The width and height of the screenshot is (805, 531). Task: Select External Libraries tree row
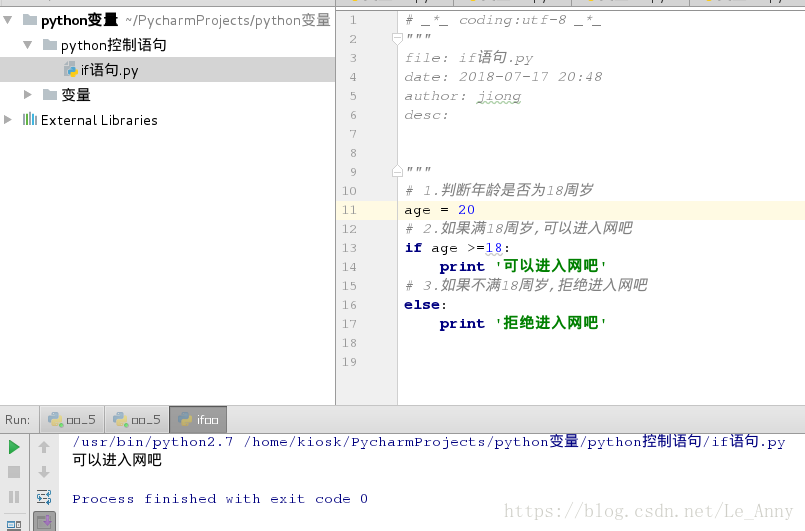pyautogui.click(x=167, y=119)
